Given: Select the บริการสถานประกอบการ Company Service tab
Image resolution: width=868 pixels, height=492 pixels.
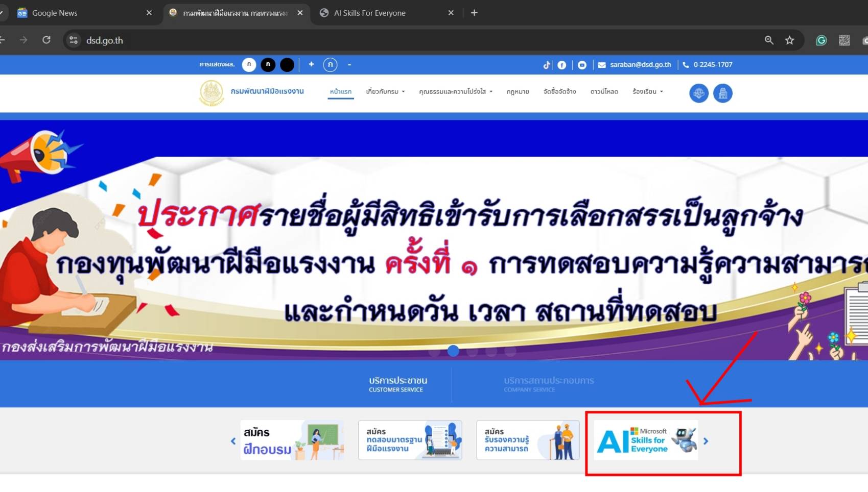Looking at the screenshot, I should click(x=549, y=384).
